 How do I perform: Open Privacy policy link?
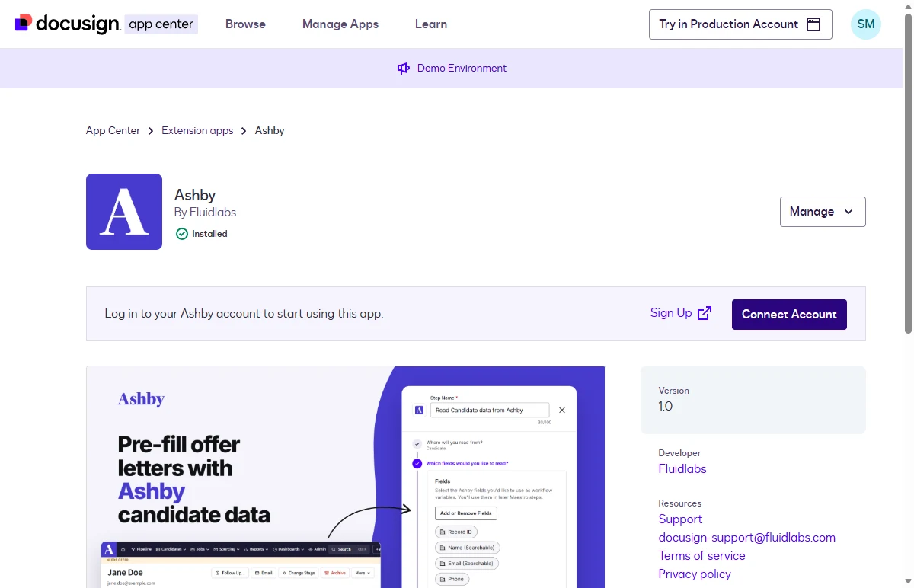click(695, 574)
